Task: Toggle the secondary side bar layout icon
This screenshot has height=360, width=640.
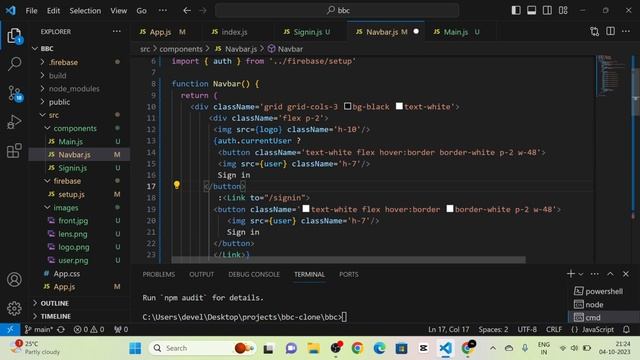Action: click(547, 10)
